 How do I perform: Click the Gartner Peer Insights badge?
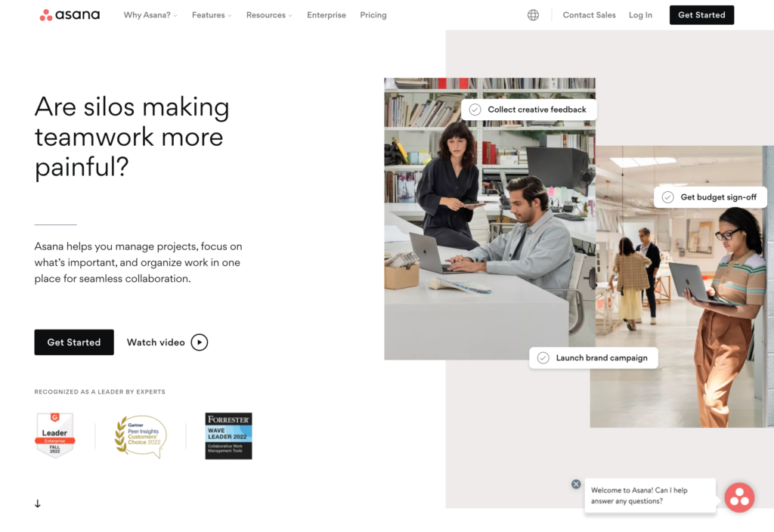tap(141, 436)
